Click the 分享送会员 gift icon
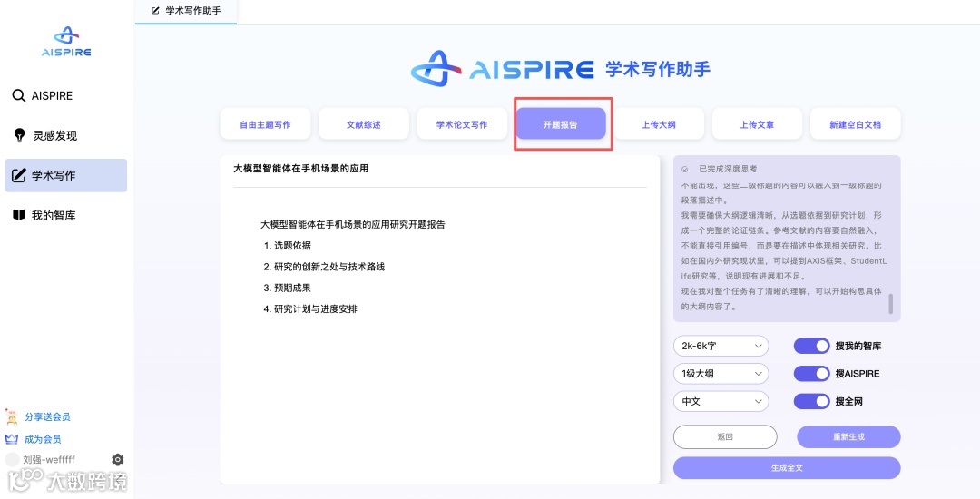 11,416
